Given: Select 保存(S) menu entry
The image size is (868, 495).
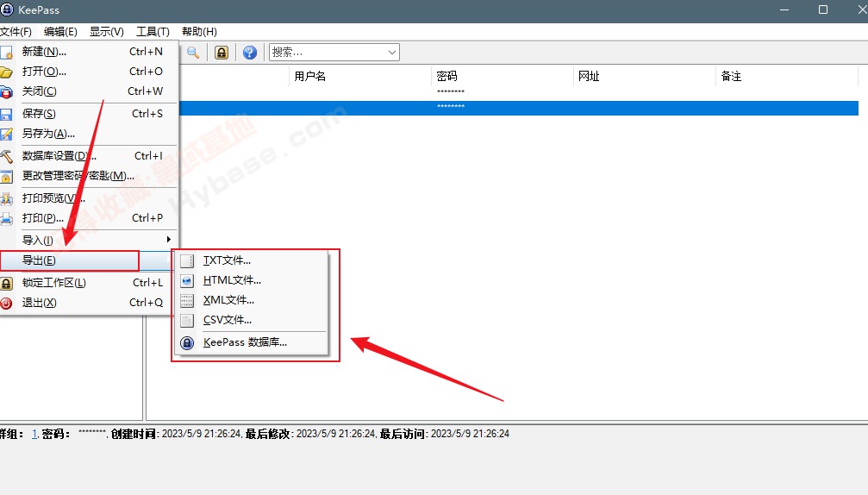Looking at the screenshot, I should click(x=89, y=114).
